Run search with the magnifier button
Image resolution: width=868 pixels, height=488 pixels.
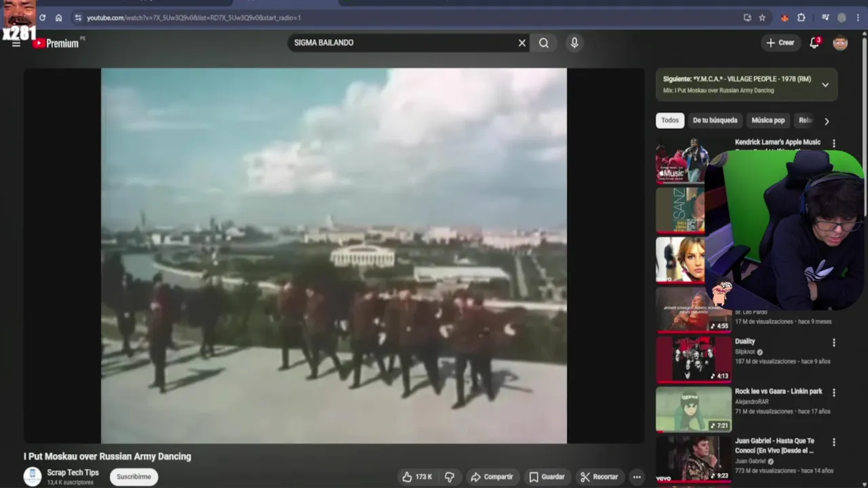pos(544,43)
